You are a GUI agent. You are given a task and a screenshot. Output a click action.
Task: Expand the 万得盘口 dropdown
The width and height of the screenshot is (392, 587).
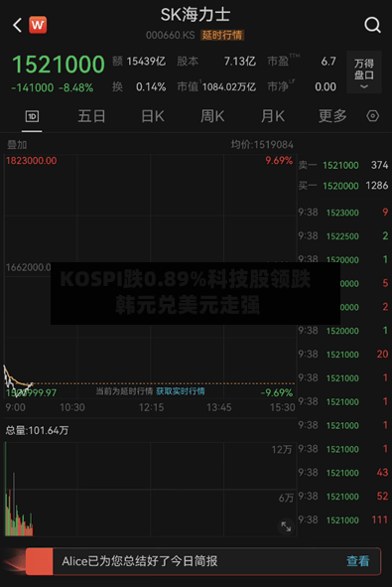pos(364,73)
